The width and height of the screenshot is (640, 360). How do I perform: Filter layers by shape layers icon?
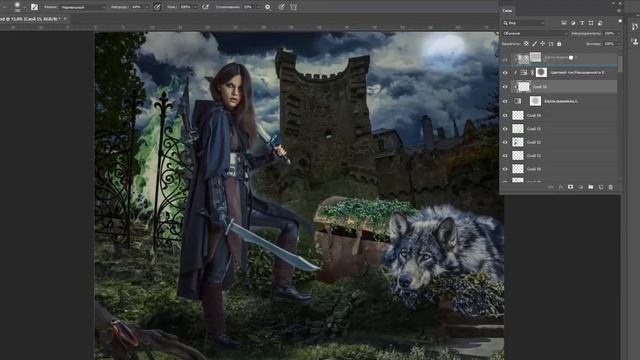pyautogui.click(x=591, y=23)
